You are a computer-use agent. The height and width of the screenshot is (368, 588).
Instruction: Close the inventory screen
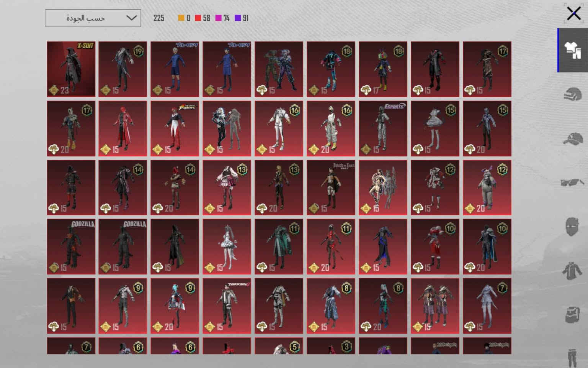(x=573, y=14)
